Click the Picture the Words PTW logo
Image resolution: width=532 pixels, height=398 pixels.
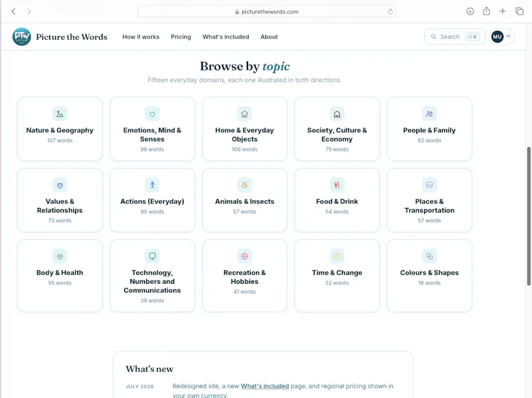click(x=21, y=37)
